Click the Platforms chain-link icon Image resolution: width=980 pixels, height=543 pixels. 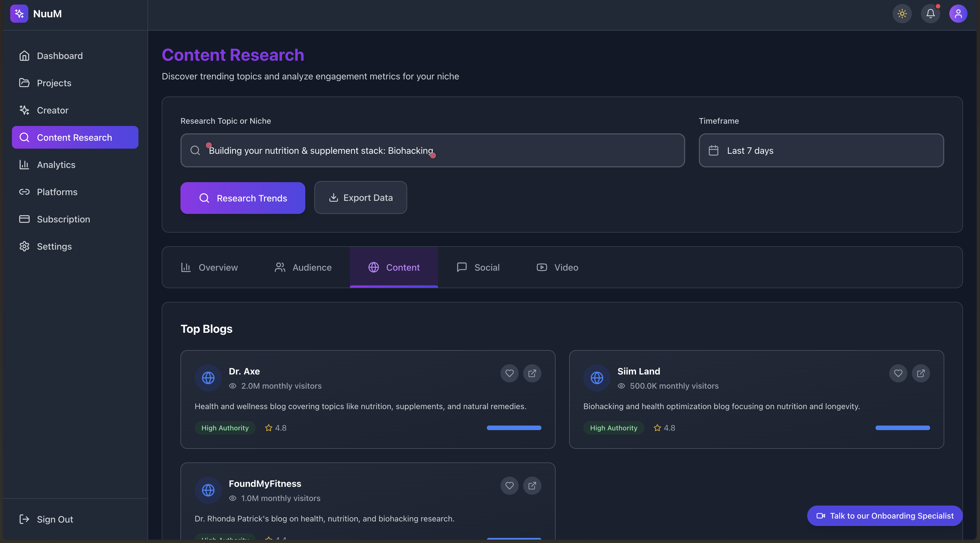pyautogui.click(x=24, y=192)
